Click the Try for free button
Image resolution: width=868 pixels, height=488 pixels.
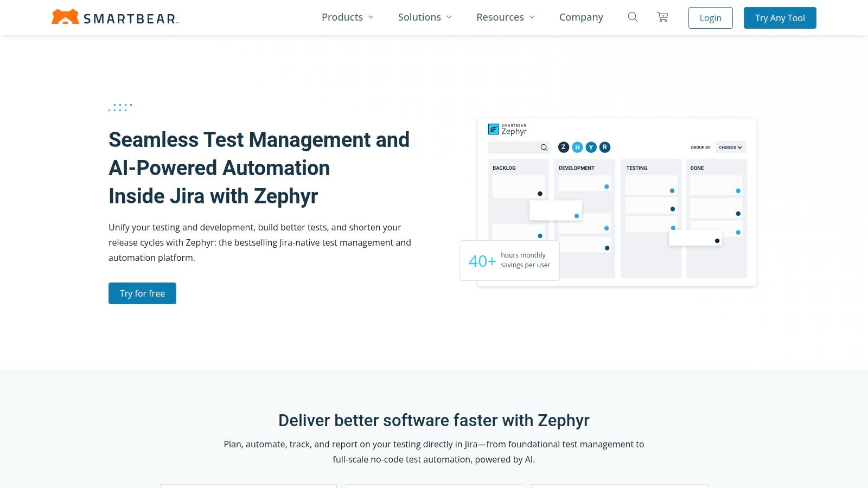142,293
